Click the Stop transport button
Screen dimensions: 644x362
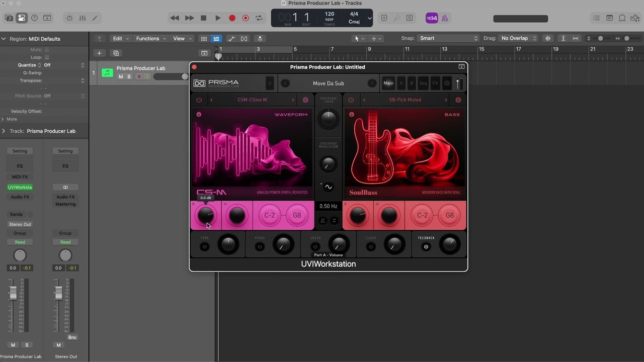[203, 18]
